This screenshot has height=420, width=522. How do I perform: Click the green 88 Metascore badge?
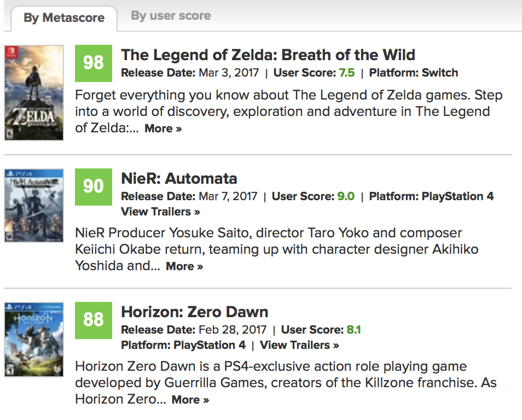(x=94, y=320)
